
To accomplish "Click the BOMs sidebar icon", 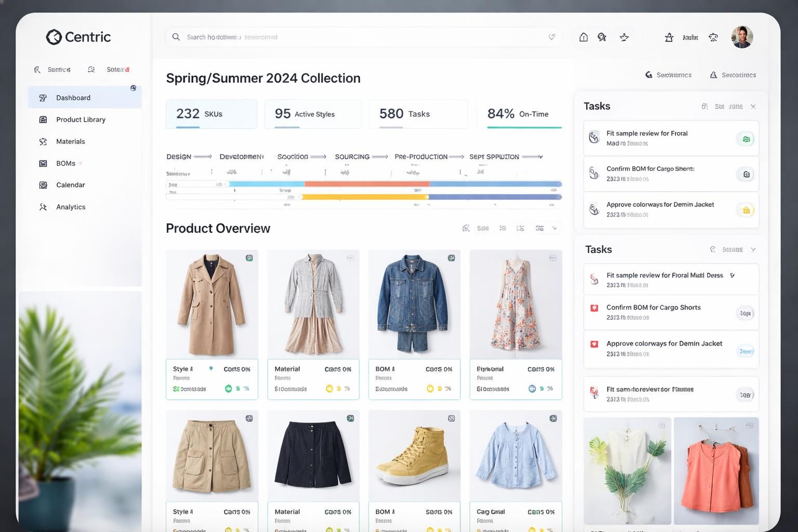I will [43, 163].
